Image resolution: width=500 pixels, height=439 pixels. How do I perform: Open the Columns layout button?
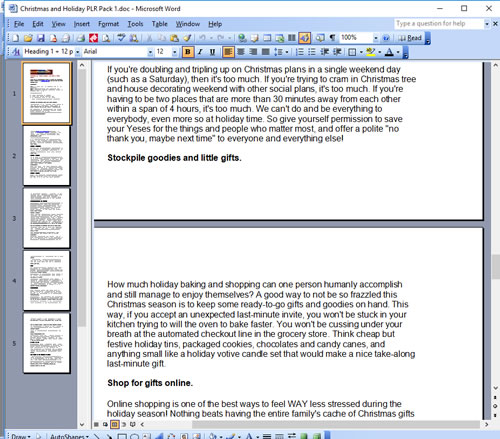(292, 38)
